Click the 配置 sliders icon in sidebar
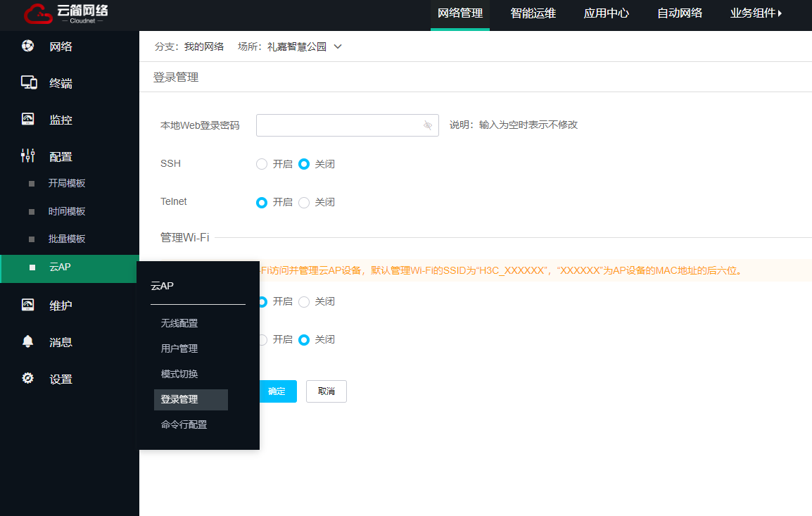 pos(28,156)
